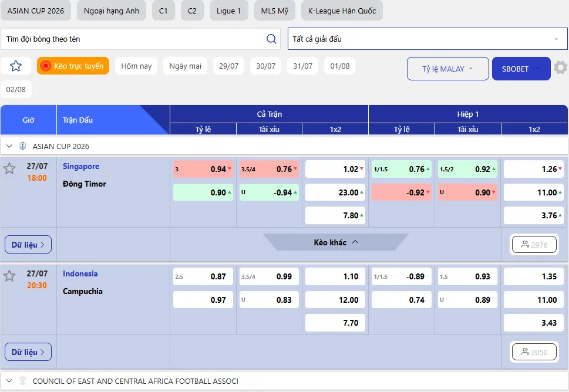Viewport: 569px width, 392px height.
Task: Select Singapore under odds -0.94
Action: 269,192
